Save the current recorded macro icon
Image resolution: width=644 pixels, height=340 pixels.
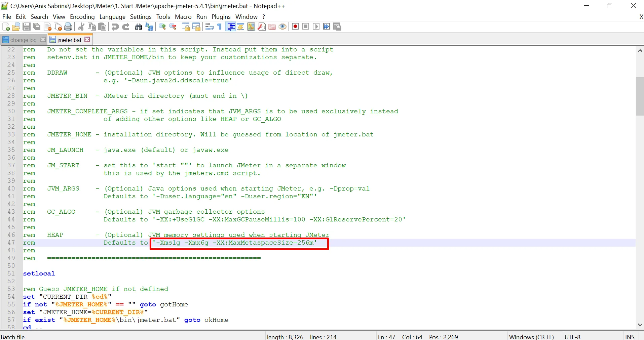coord(337,27)
